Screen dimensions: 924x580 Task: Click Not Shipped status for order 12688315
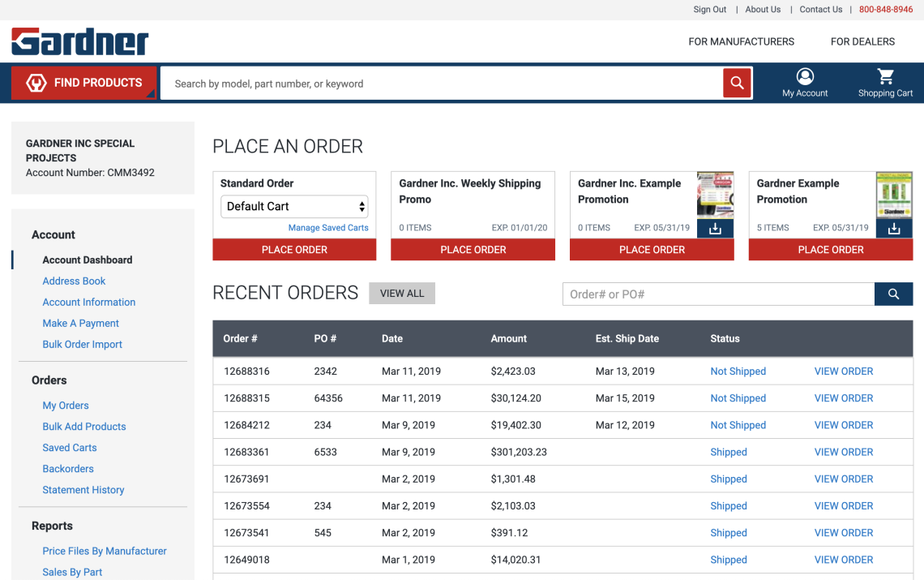pyautogui.click(x=738, y=398)
